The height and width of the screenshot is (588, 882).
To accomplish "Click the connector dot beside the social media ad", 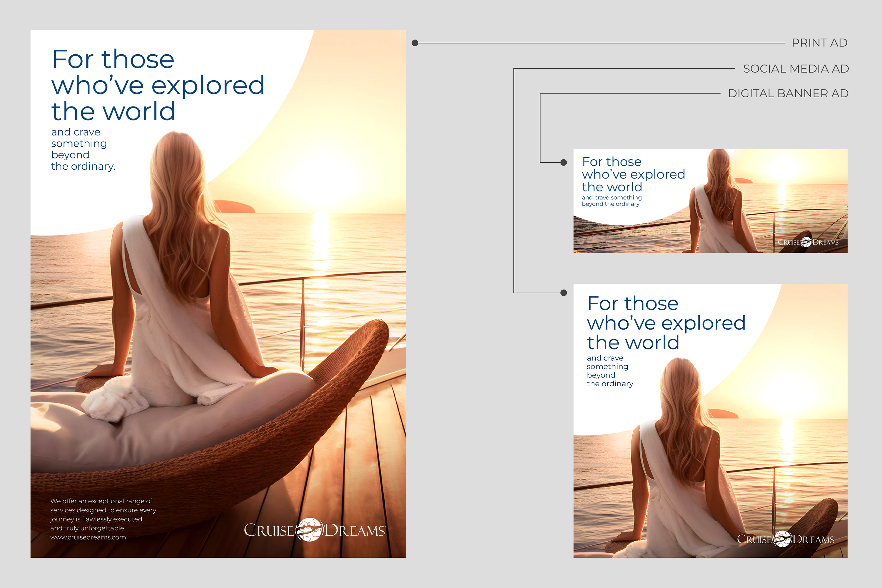I will click(563, 293).
